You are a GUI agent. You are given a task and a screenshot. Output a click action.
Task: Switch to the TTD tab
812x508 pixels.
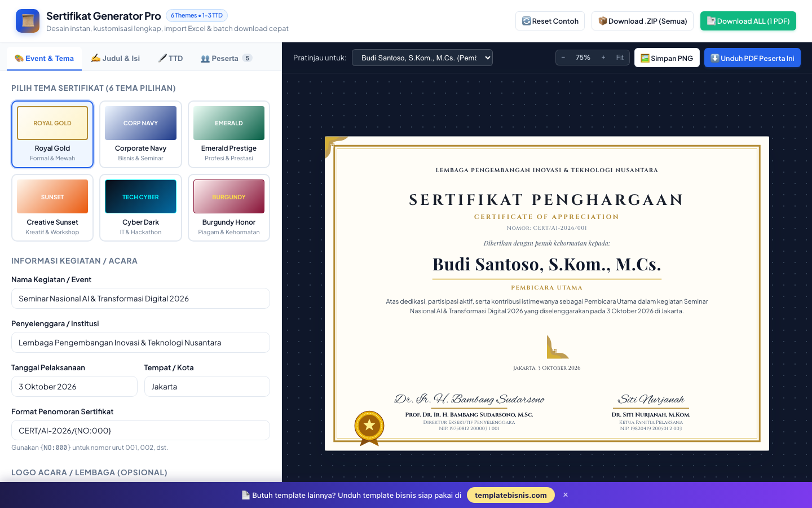click(x=170, y=58)
